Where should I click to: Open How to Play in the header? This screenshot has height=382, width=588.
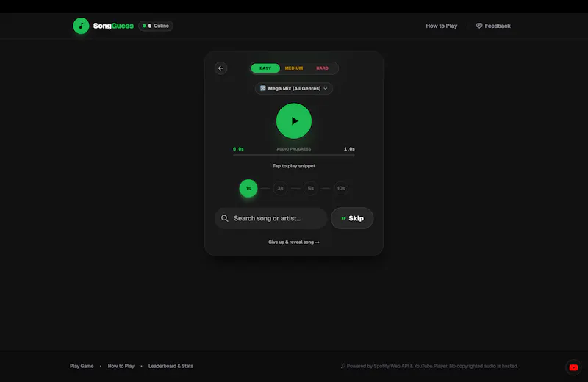click(442, 26)
